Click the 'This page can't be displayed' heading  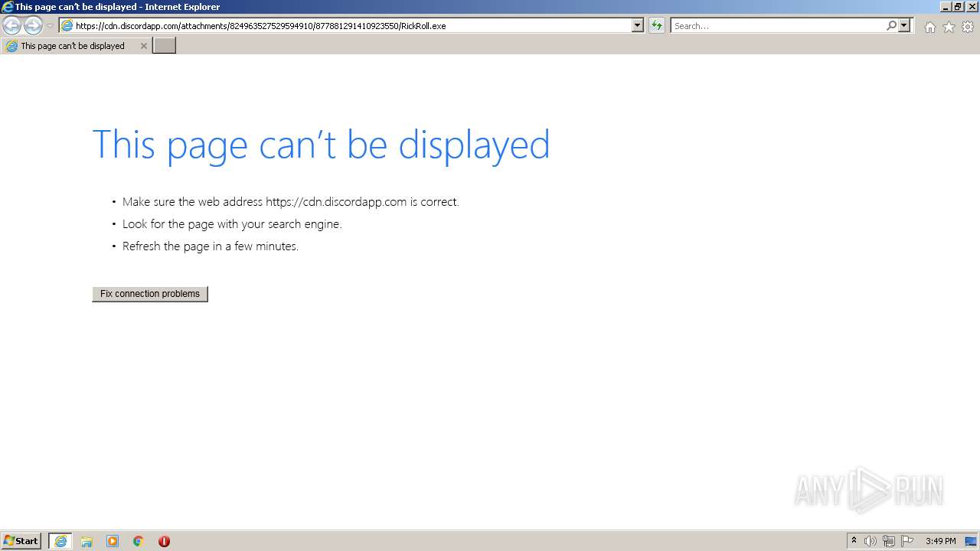(x=321, y=144)
